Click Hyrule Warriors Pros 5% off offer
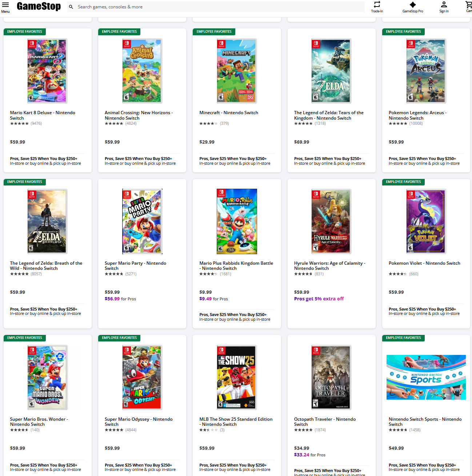Viewport: 472px width, 476px height. click(x=319, y=299)
